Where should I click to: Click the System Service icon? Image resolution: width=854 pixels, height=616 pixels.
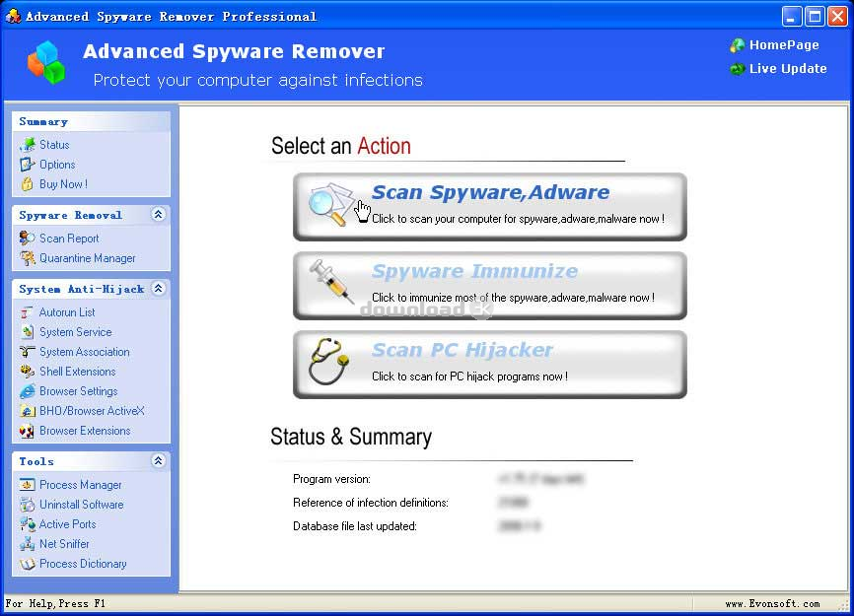pos(28,332)
